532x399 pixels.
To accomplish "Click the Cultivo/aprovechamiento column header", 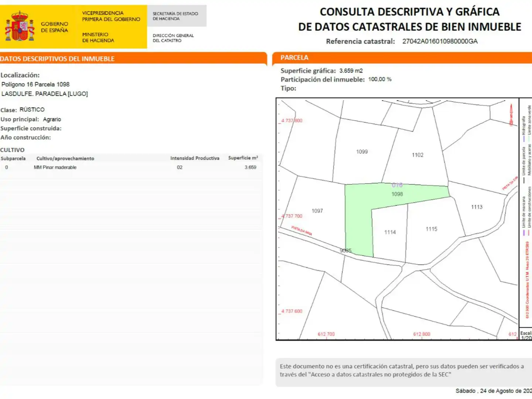I will point(65,158).
